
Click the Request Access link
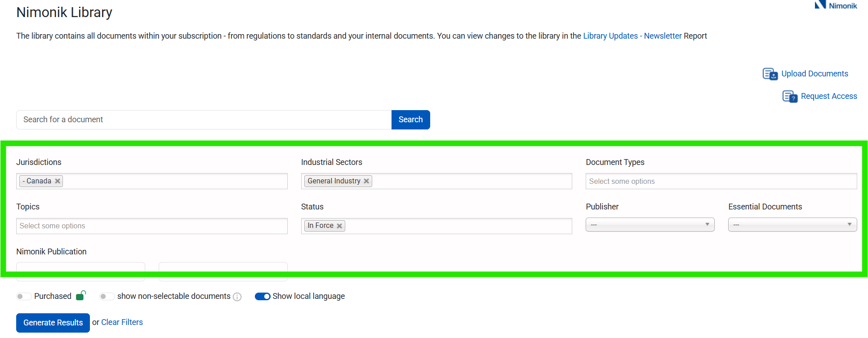point(829,96)
